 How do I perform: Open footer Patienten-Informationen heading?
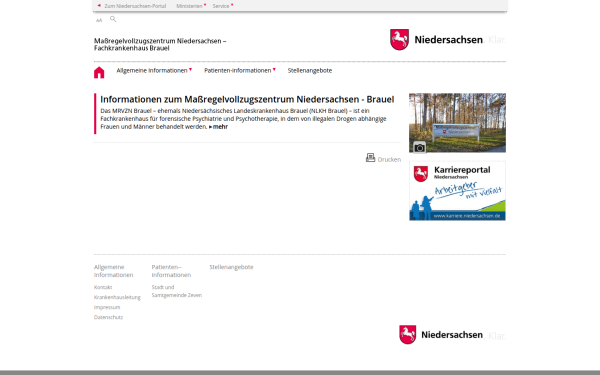[x=171, y=271]
